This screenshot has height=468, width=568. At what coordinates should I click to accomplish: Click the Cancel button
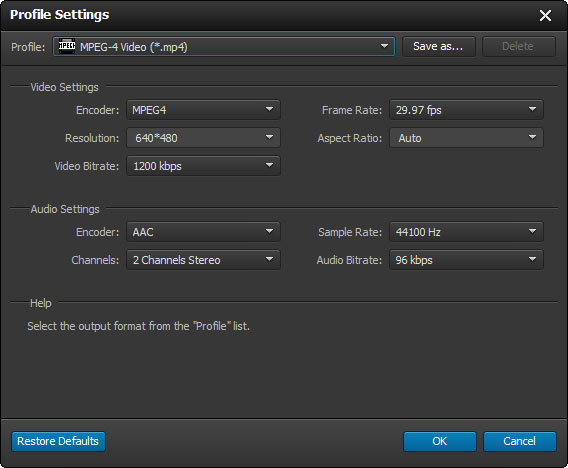pos(520,441)
